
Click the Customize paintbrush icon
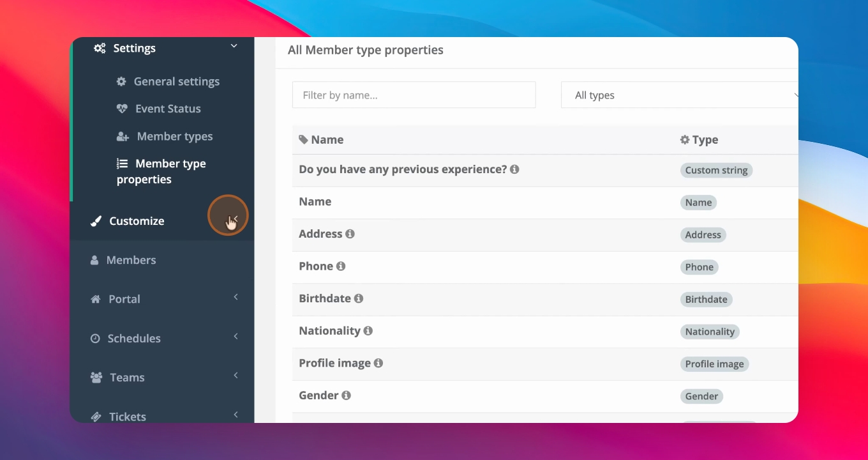click(96, 221)
